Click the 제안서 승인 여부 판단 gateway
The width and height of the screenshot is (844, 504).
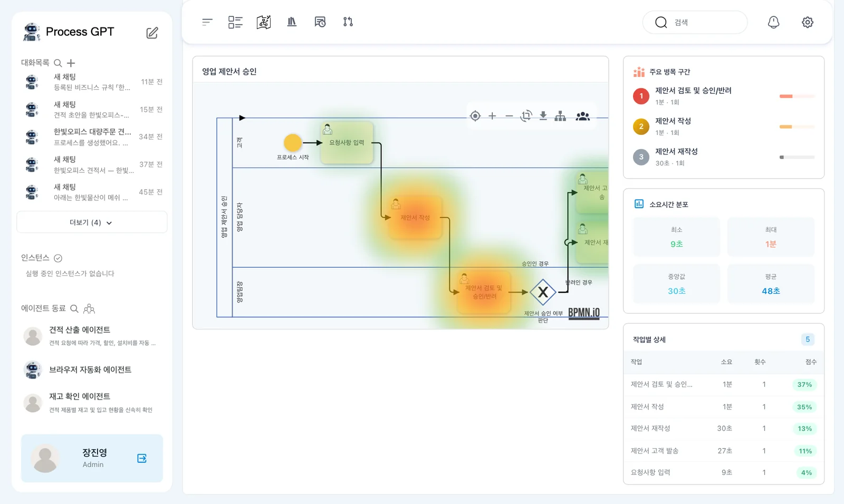pyautogui.click(x=543, y=292)
